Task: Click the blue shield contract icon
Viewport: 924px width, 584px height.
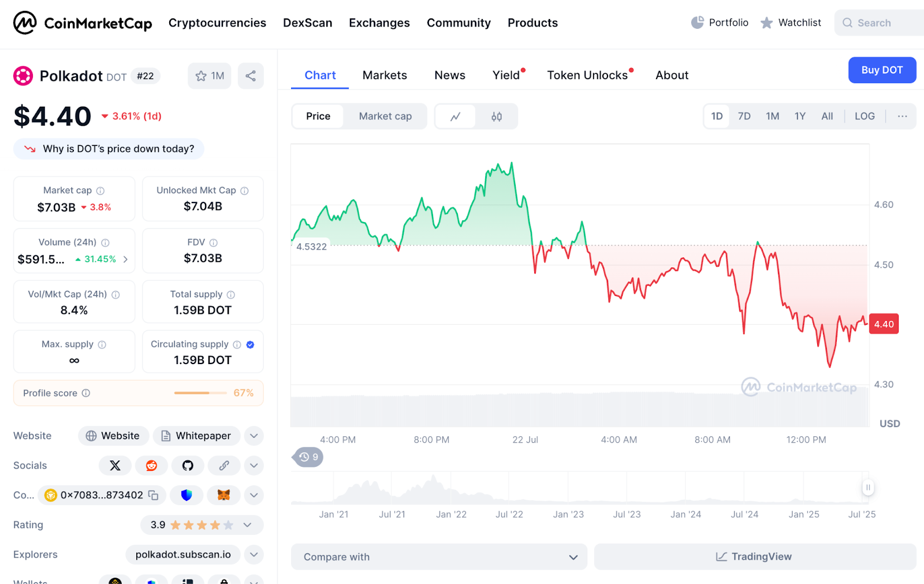Action: coord(187,495)
